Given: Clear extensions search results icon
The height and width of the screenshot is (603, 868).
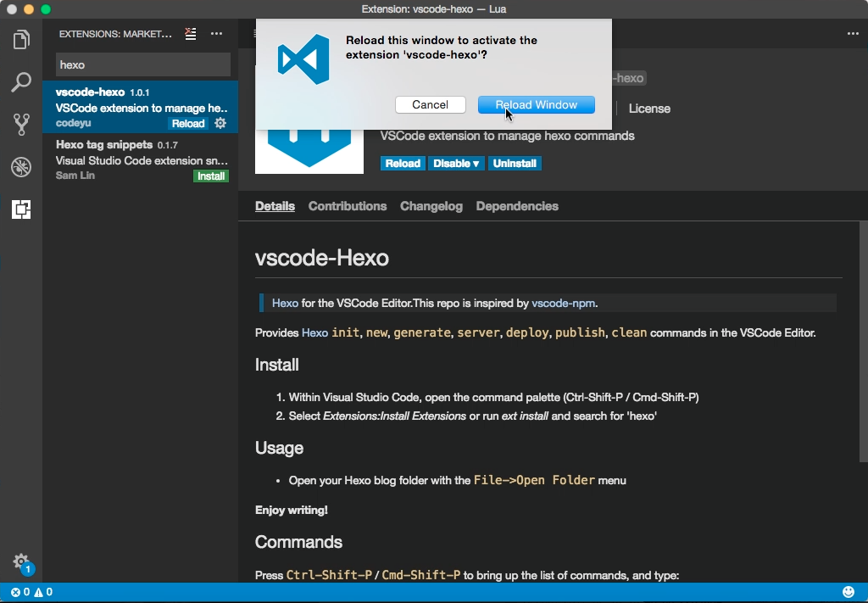Looking at the screenshot, I should [x=191, y=34].
